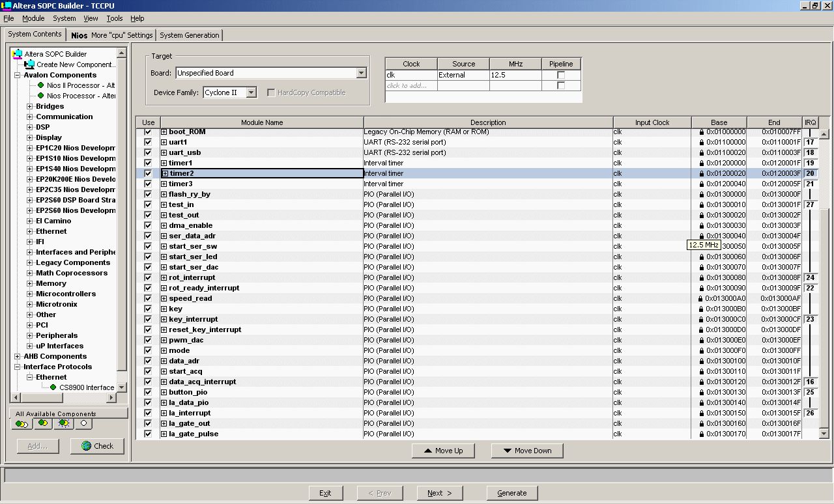Click the Move Down button
The width and height of the screenshot is (834, 504).
[527, 451]
